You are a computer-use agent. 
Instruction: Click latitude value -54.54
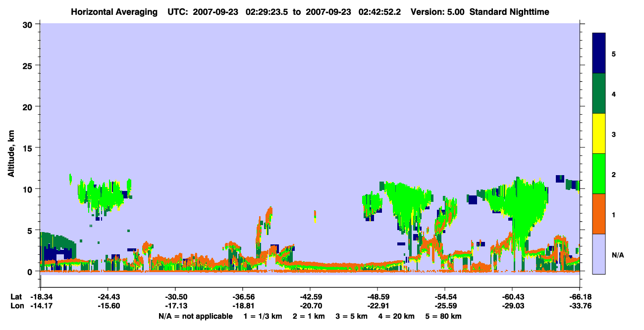[445, 297]
